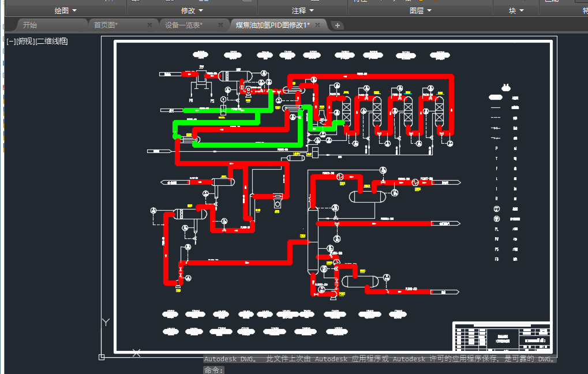588x374 pixels.
Task: Select the 煤焦油加氢PID图修改1* tab
Action: [272, 25]
